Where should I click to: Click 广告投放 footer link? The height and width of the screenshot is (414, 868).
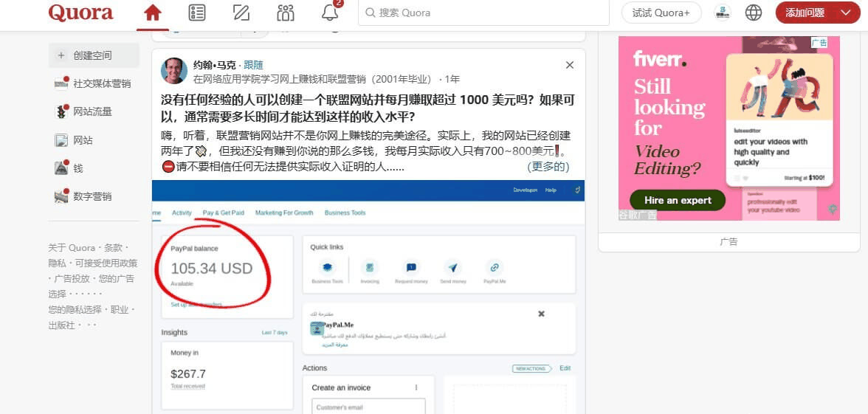pos(72,278)
